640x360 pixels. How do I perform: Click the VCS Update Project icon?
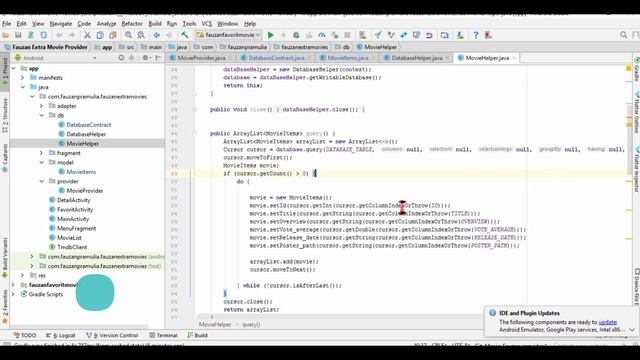[378, 35]
